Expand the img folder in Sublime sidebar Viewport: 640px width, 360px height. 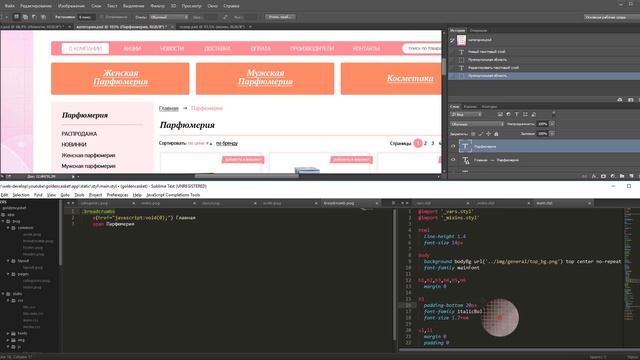click(8, 340)
